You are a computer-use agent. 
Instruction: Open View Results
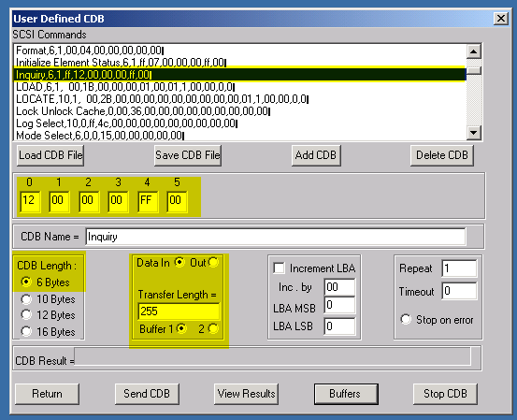246,394
